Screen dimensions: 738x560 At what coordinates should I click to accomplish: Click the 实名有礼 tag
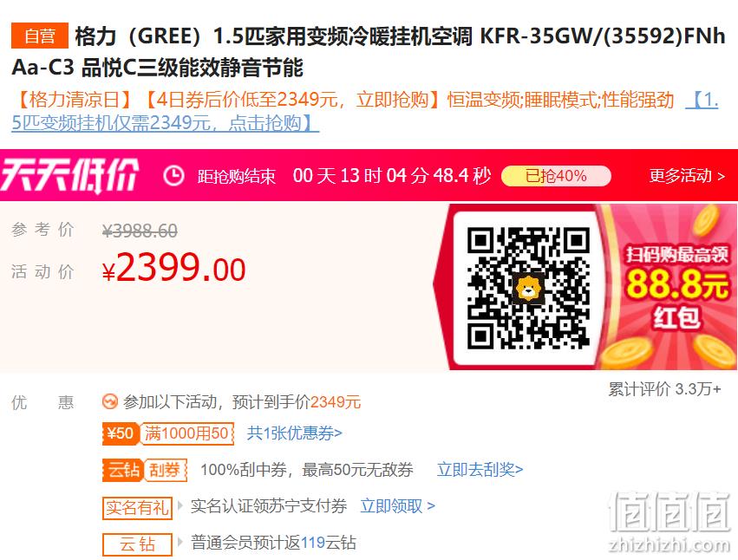pyautogui.click(x=137, y=507)
